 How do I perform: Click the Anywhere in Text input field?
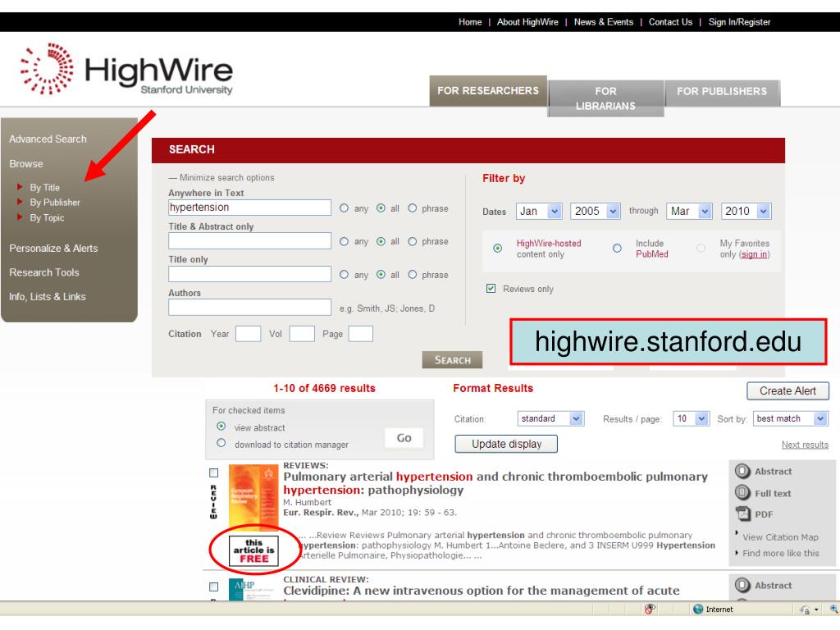(x=249, y=208)
